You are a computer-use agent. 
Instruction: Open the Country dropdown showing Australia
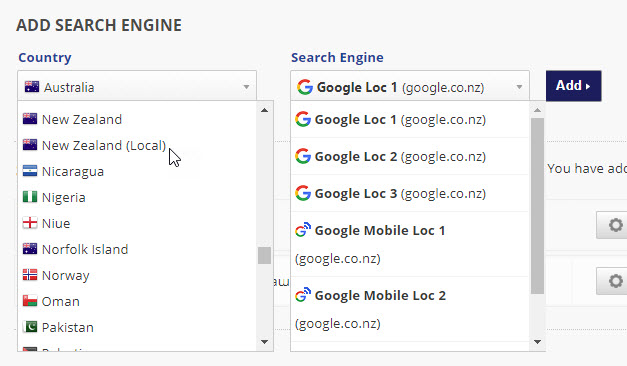point(137,86)
